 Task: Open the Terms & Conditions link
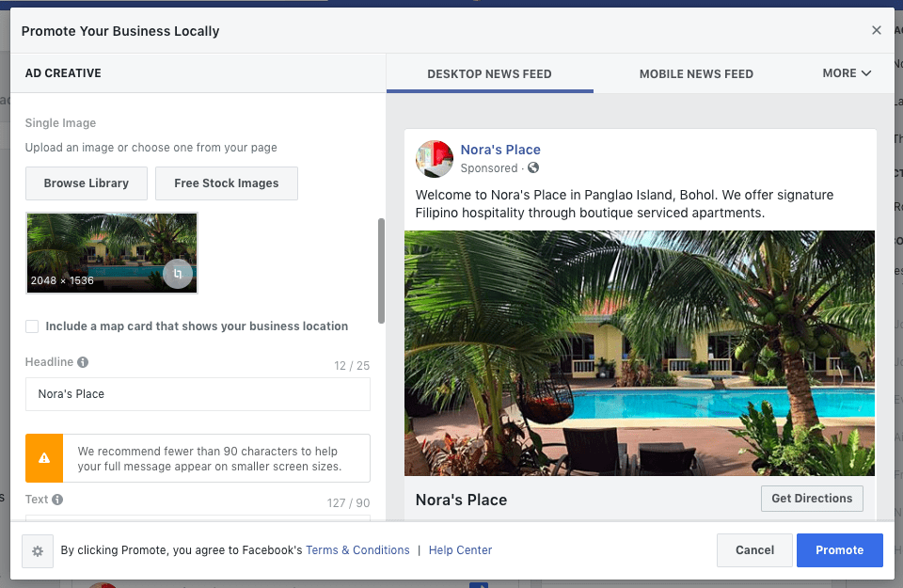click(357, 550)
